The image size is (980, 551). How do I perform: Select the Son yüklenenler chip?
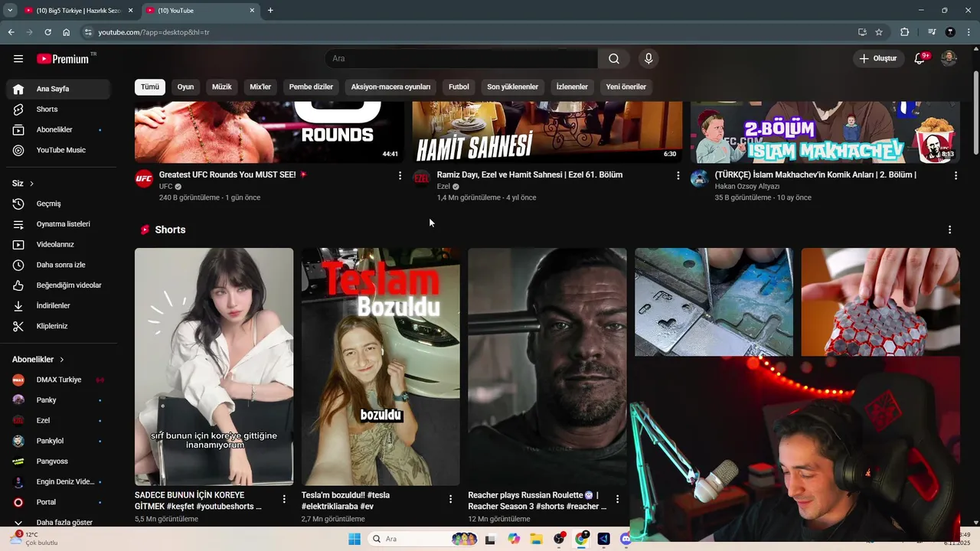[513, 87]
